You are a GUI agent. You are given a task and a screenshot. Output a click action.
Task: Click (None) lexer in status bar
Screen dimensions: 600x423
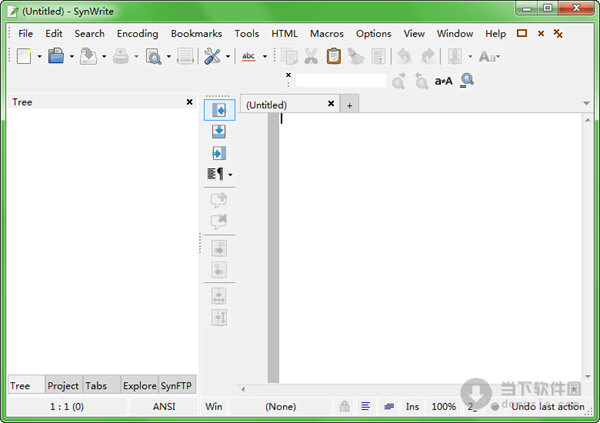pos(280,407)
